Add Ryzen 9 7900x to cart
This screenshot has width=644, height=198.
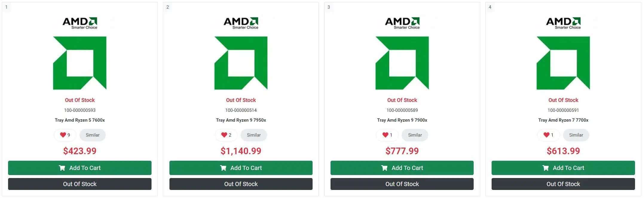402,168
